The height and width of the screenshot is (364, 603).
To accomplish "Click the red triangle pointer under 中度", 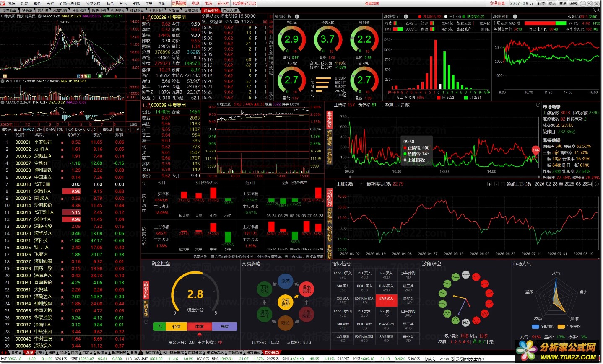I will coord(199,334).
